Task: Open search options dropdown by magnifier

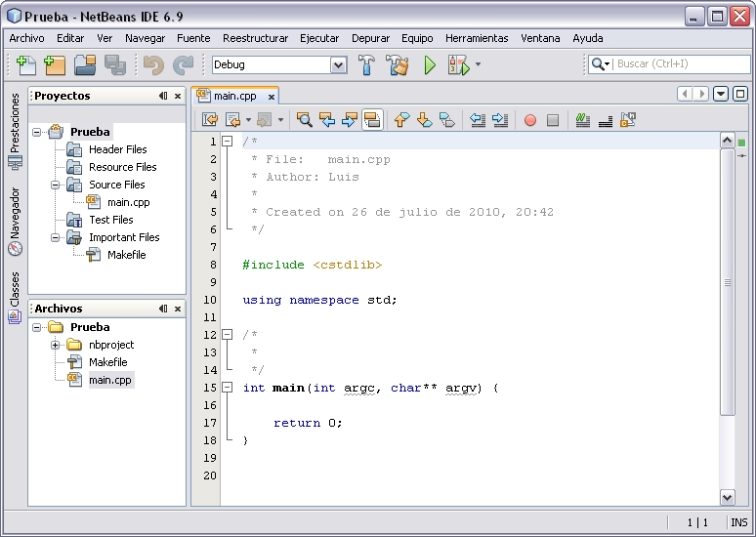Action: (601, 63)
